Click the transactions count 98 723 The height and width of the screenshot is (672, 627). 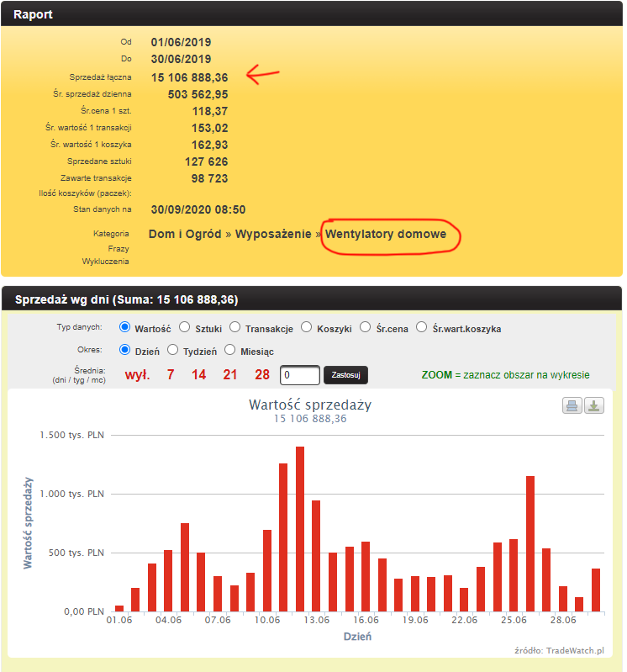pos(209,178)
